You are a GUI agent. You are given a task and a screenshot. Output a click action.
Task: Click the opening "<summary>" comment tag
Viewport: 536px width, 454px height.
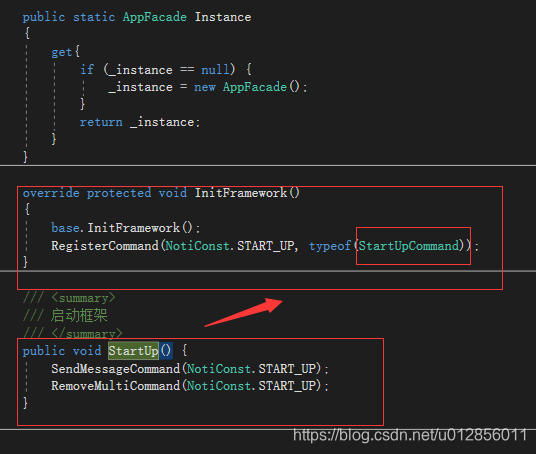tap(83, 298)
